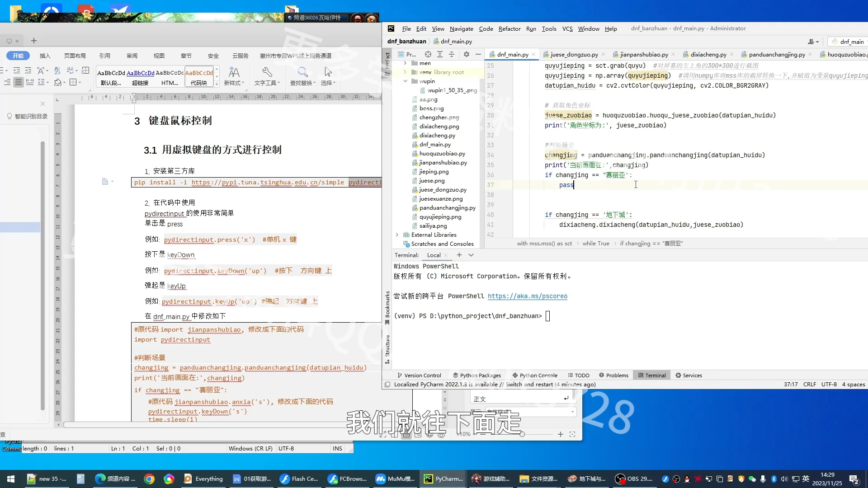Select the 超链接 style in WPS gallery
Viewport: 868px width, 488px height.
140,78
